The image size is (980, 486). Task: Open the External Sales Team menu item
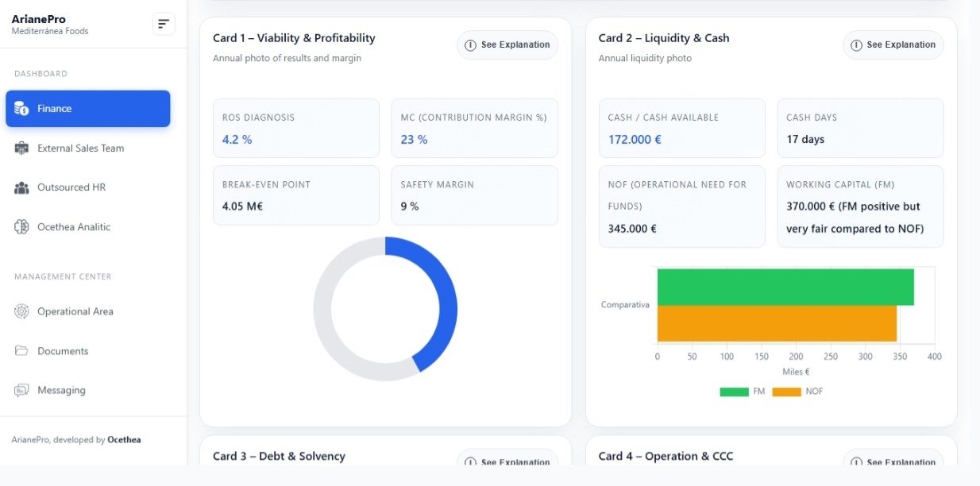80,148
